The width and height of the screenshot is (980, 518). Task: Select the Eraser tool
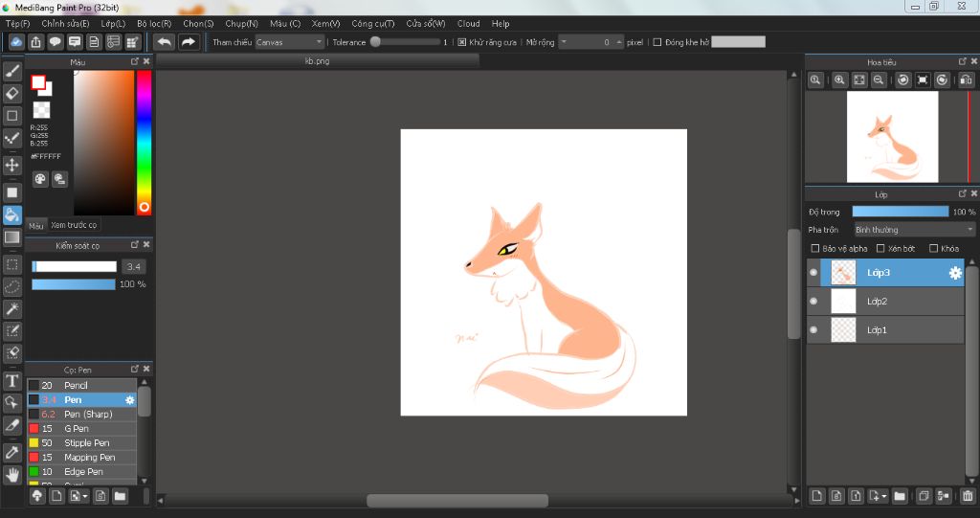tap(11, 93)
